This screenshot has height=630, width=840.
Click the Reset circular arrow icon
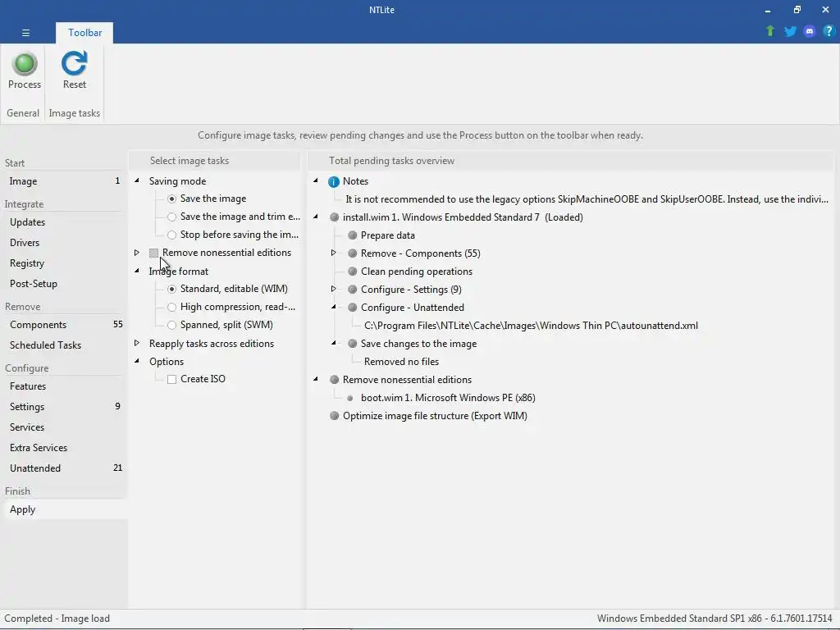[x=74, y=64]
